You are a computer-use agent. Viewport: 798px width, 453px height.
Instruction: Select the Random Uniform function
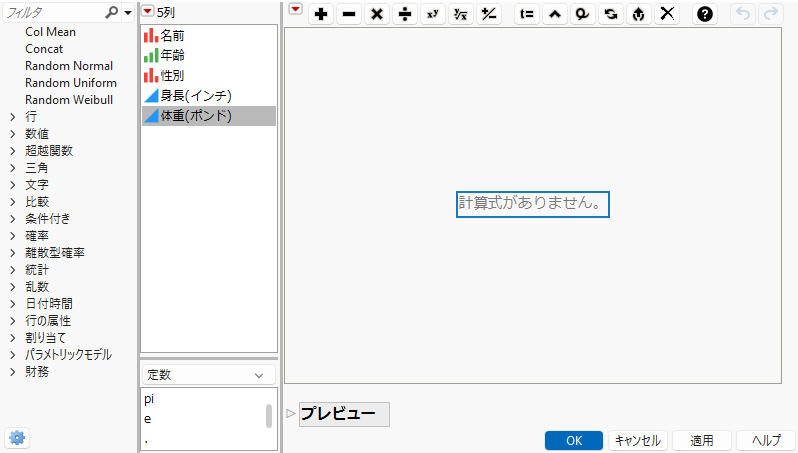[71, 82]
